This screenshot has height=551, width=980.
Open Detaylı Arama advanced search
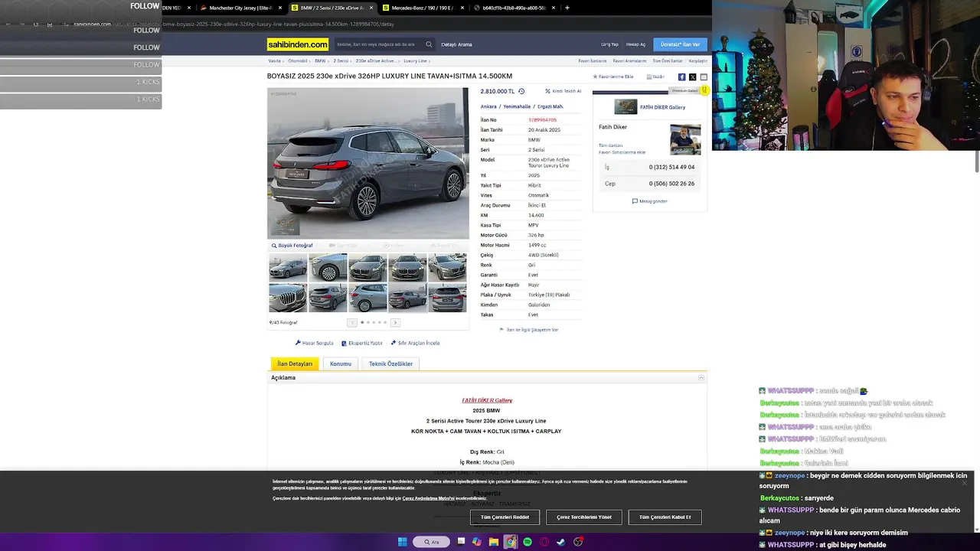456,44
